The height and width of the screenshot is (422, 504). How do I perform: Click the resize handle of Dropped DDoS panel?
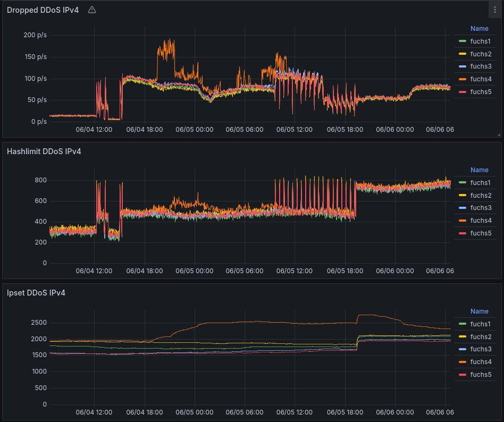pos(499,135)
